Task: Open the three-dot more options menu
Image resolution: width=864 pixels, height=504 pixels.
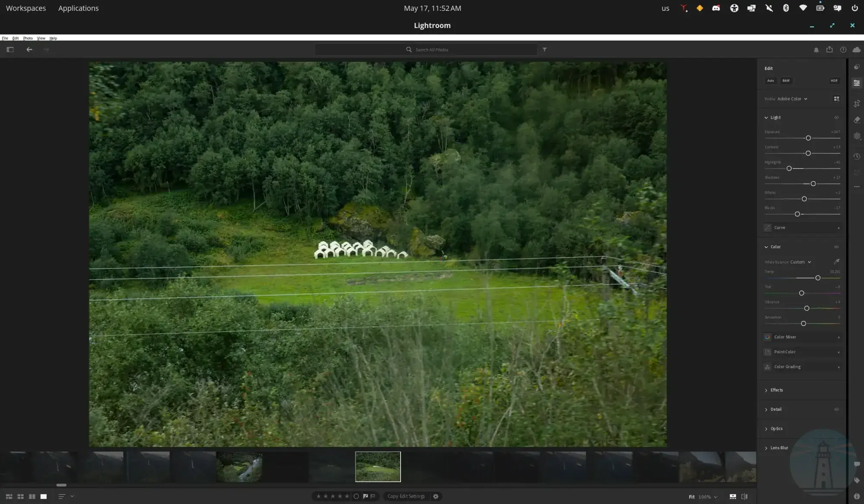Action: [x=857, y=187]
